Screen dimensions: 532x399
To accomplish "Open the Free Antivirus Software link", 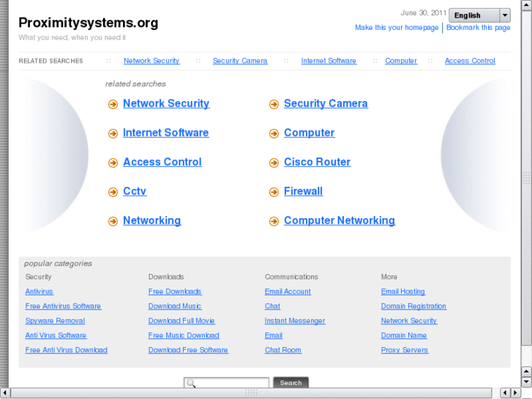I will tap(63, 306).
